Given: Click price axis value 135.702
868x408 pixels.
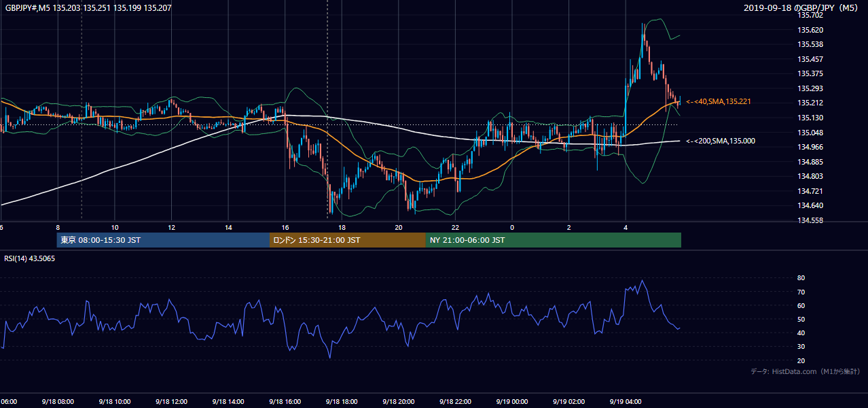Looking at the screenshot, I should (810, 15).
